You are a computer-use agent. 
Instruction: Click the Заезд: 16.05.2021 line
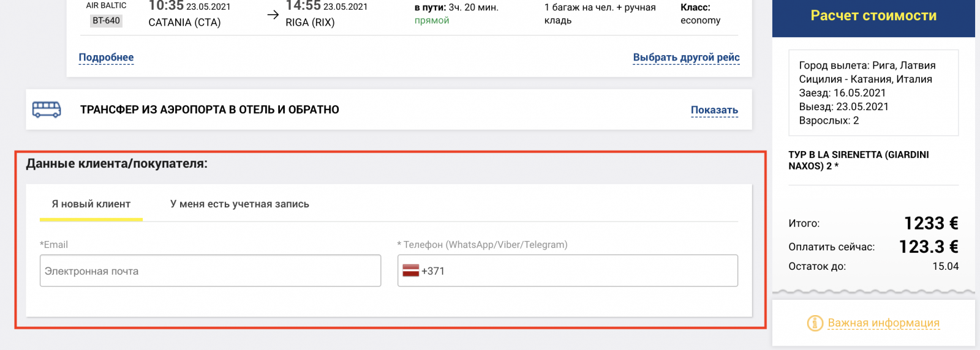pyautogui.click(x=842, y=93)
